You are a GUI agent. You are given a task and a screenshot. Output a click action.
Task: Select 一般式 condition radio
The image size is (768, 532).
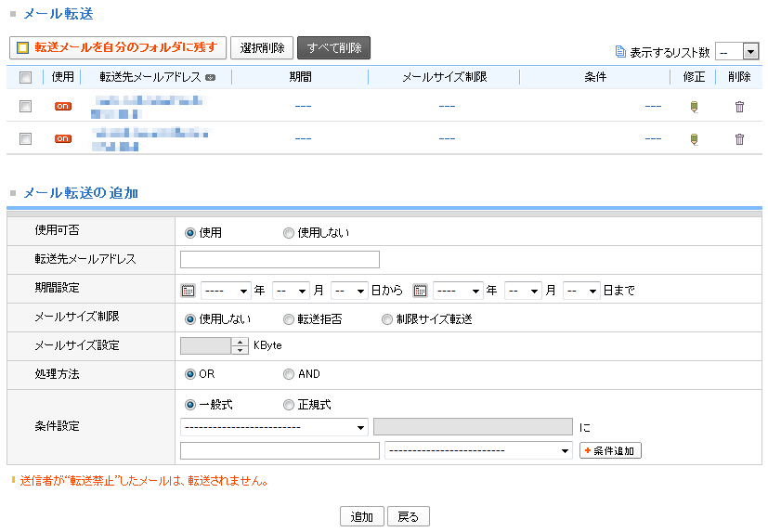tap(190, 405)
